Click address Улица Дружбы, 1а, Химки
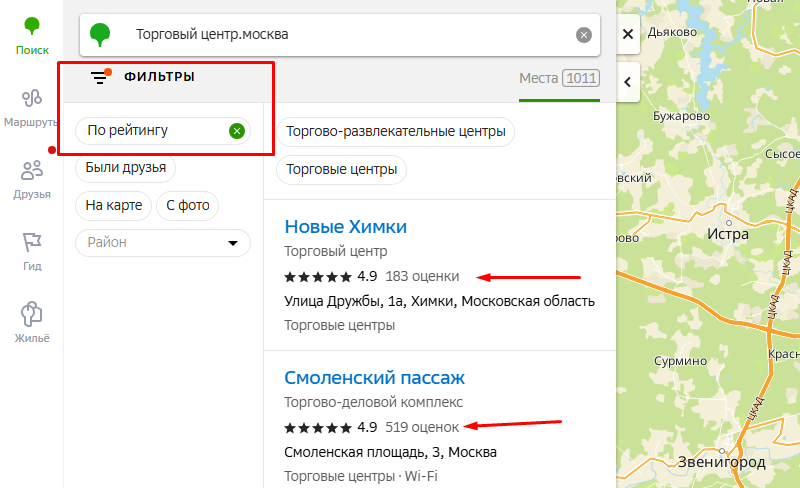800x488 pixels. [x=439, y=301]
